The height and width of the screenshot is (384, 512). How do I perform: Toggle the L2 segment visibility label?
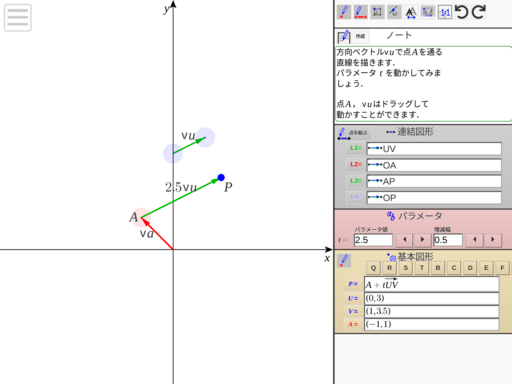(x=356, y=165)
